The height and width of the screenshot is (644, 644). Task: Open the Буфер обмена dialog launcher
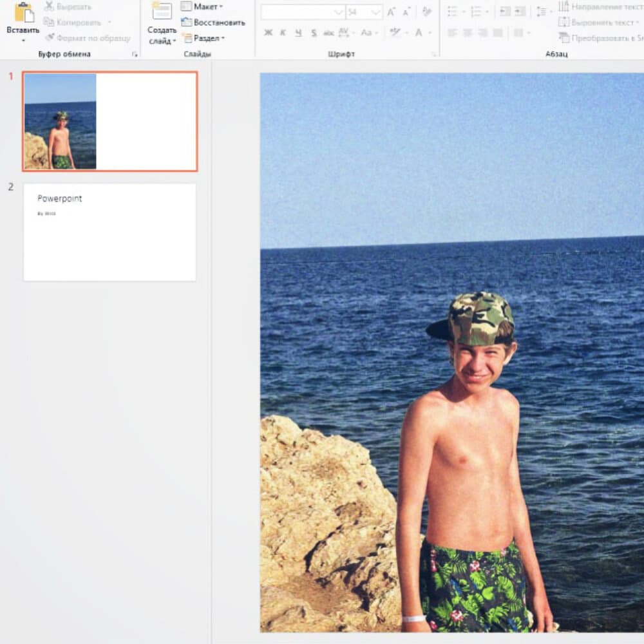point(135,55)
